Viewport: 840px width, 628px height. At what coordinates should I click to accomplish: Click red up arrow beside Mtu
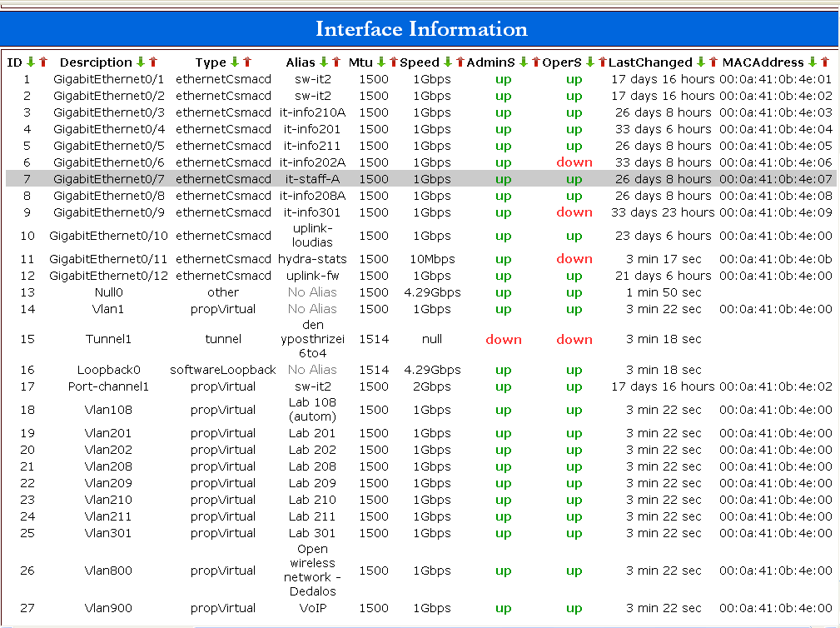click(x=394, y=62)
